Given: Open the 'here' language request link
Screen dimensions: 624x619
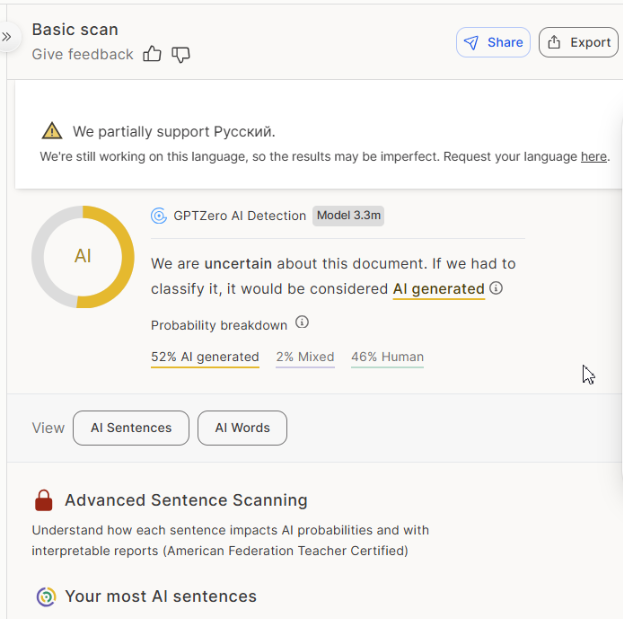Looking at the screenshot, I should [x=593, y=157].
